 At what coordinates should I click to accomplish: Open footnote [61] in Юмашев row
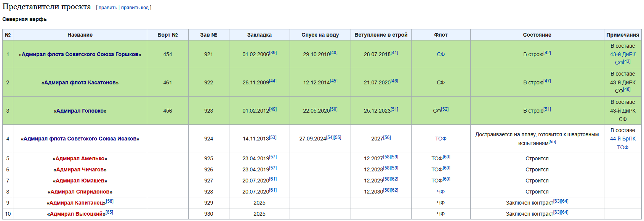pos(273,179)
